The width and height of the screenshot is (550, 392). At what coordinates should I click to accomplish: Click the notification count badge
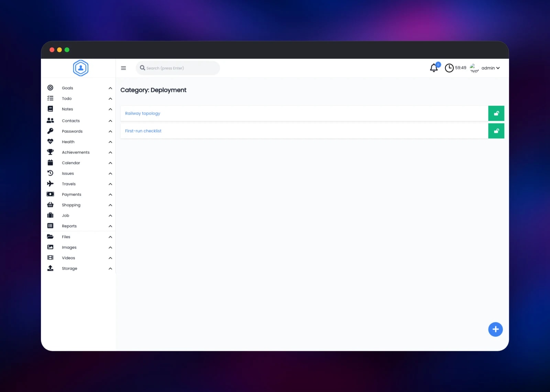(x=438, y=65)
